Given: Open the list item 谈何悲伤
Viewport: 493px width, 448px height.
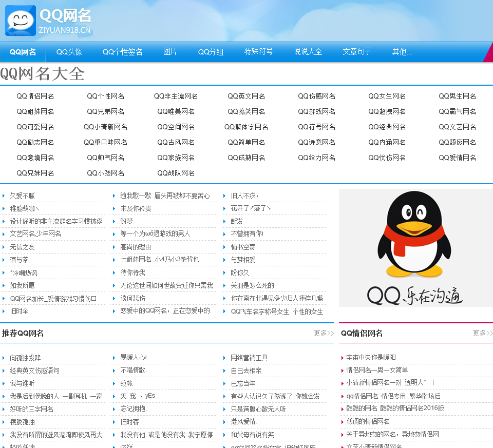Looking at the screenshot, I should coord(132,298).
